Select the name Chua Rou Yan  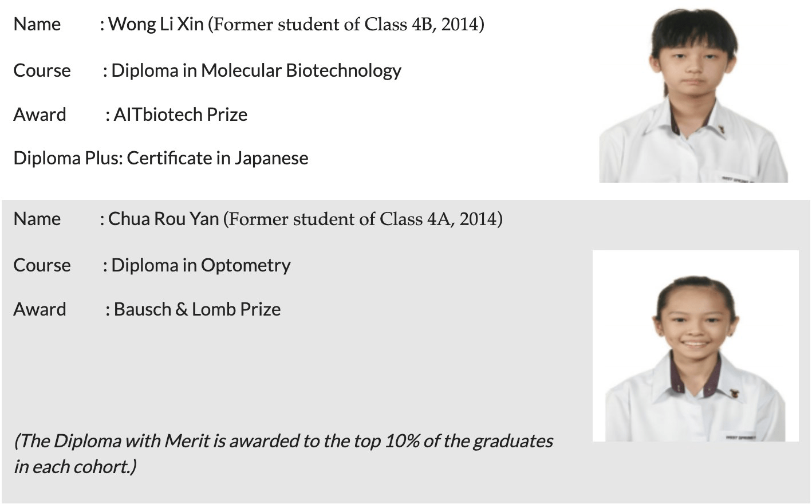coord(164,219)
